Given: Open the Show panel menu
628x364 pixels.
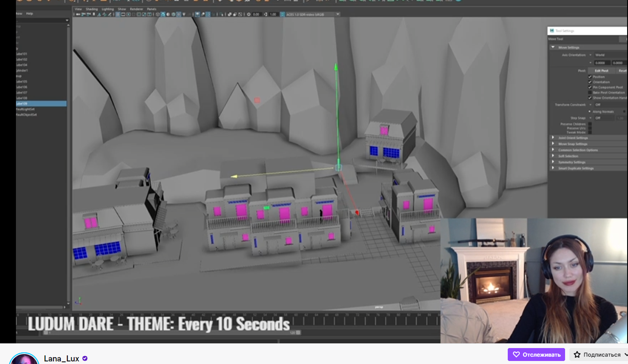Looking at the screenshot, I should pos(122,9).
